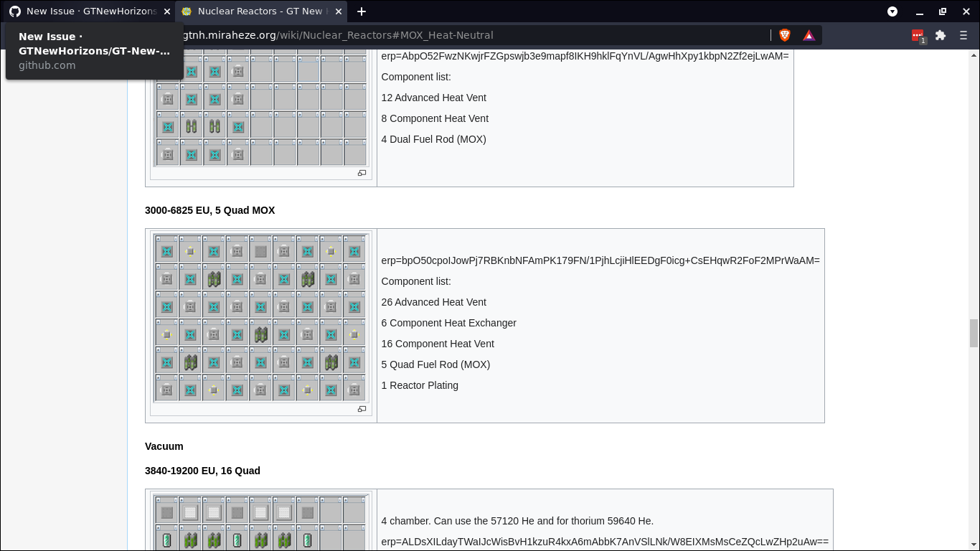The image size is (980, 551).
Task: Open a new browser tab
Action: (x=362, y=11)
